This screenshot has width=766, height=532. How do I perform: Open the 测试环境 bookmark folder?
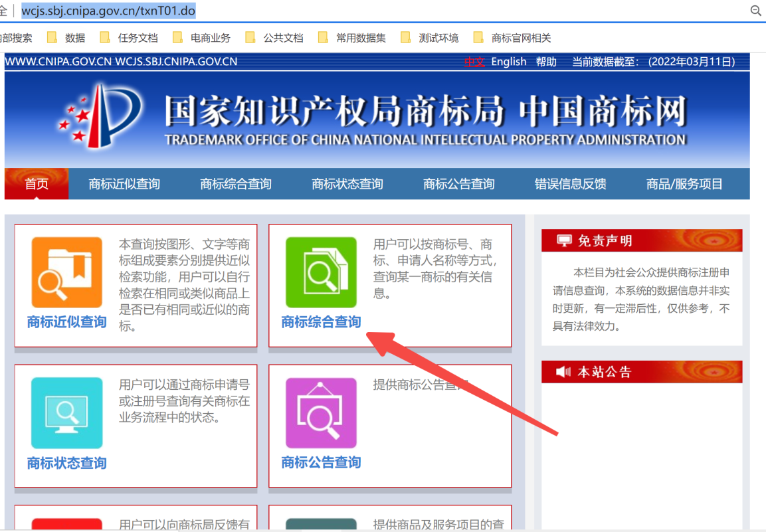(x=429, y=38)
